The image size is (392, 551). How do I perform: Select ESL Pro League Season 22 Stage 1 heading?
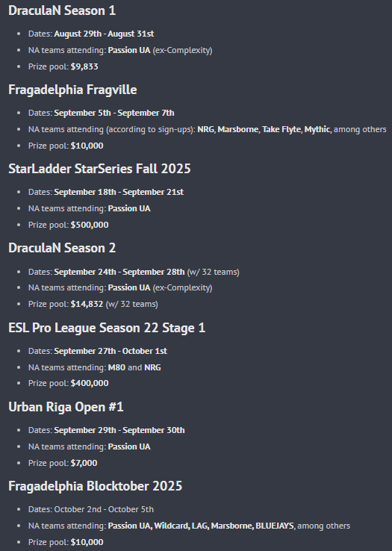(x=107, y=328)
